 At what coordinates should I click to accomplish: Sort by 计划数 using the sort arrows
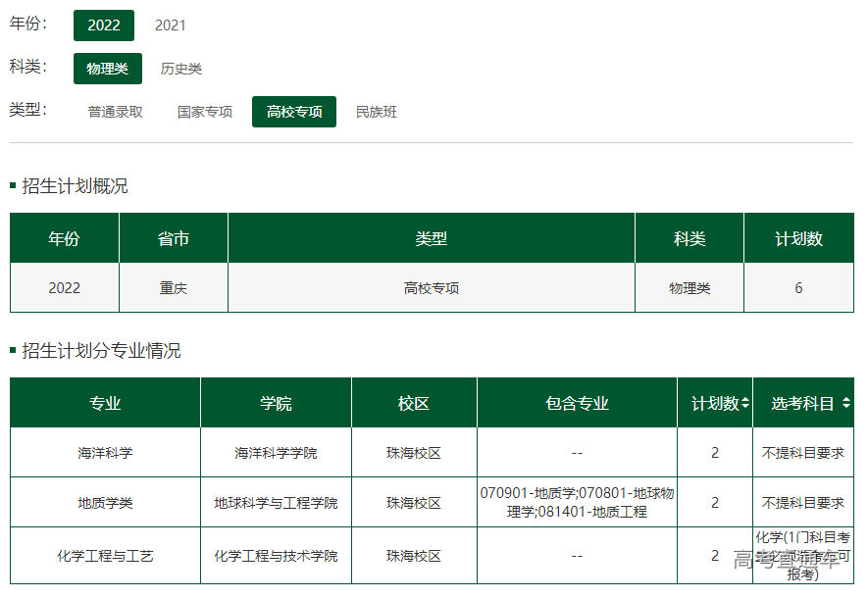pyautogui.click(x=745, y=403)
